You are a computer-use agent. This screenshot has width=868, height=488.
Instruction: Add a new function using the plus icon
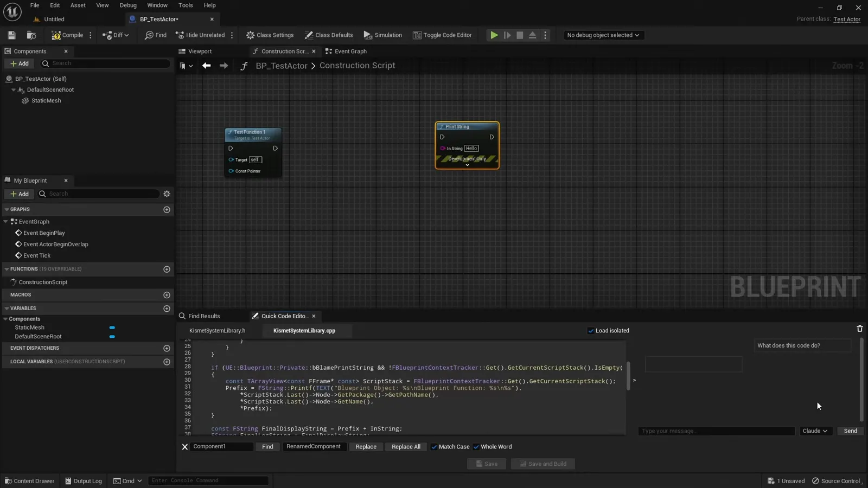click(167, 269)
